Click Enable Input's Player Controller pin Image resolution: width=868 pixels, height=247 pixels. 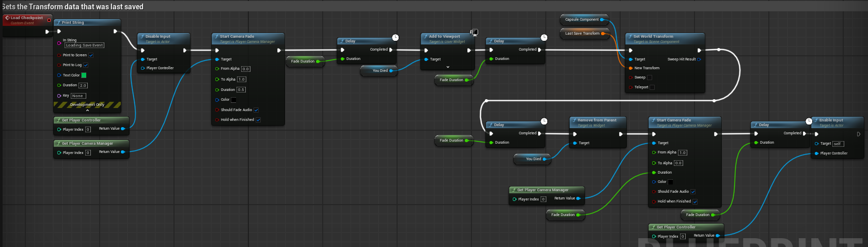[x=816, y=153]
